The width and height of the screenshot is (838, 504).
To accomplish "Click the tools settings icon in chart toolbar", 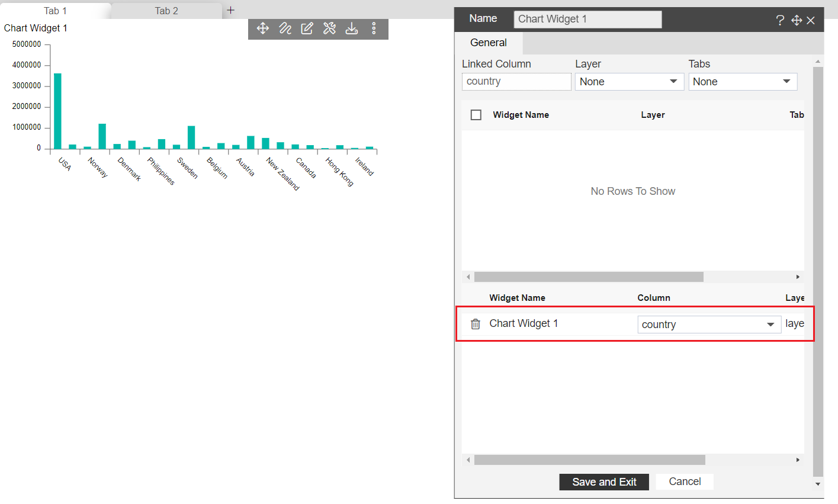I will [330, 28].
